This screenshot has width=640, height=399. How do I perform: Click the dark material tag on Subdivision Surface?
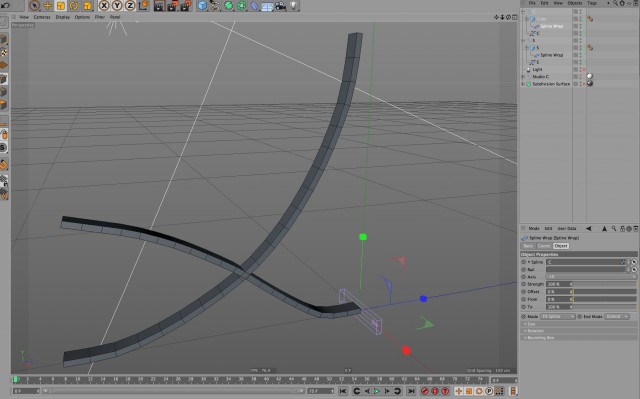590,84
